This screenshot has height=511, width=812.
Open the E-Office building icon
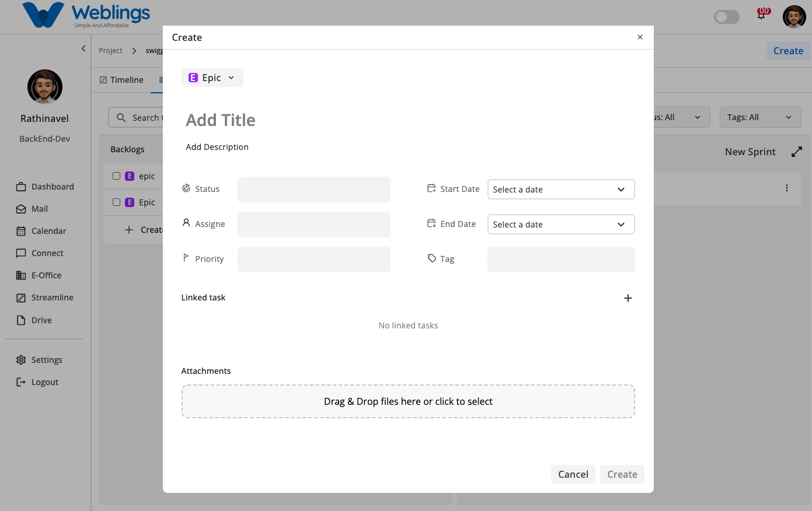click(x=21, y=275)
